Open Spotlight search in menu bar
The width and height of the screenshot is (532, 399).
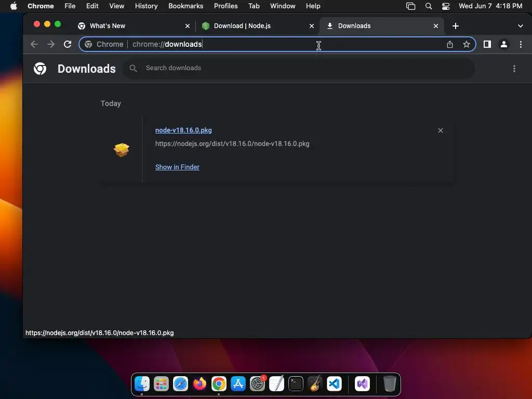click(x=429, y=6)
